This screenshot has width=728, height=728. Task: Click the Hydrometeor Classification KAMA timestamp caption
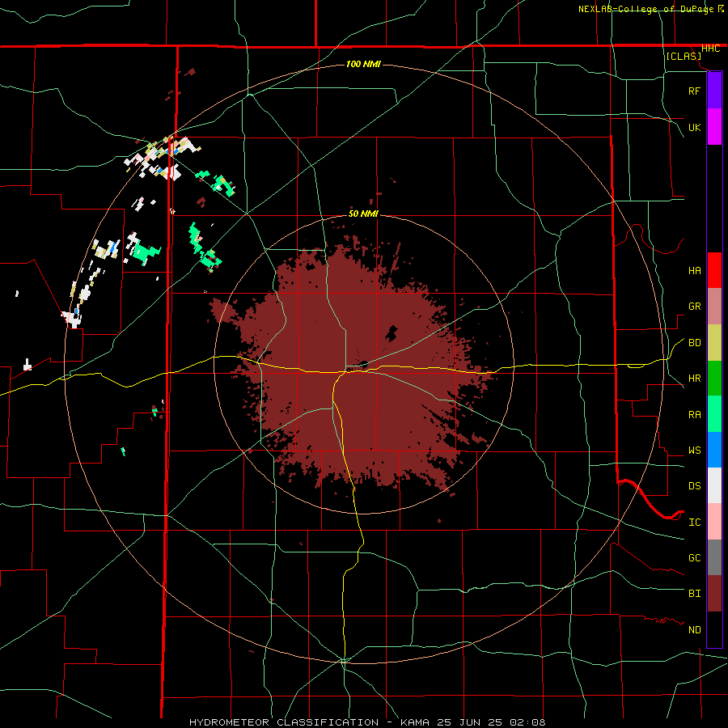point(367,722)
